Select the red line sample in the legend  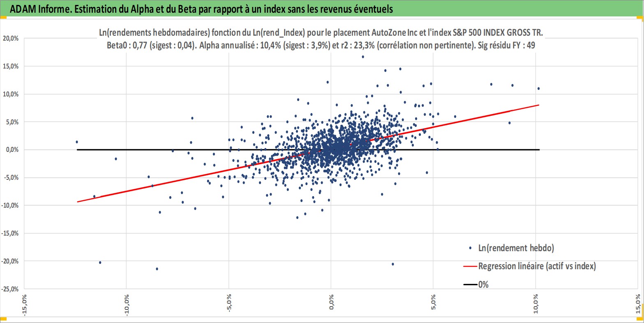(x=471, y=266)
